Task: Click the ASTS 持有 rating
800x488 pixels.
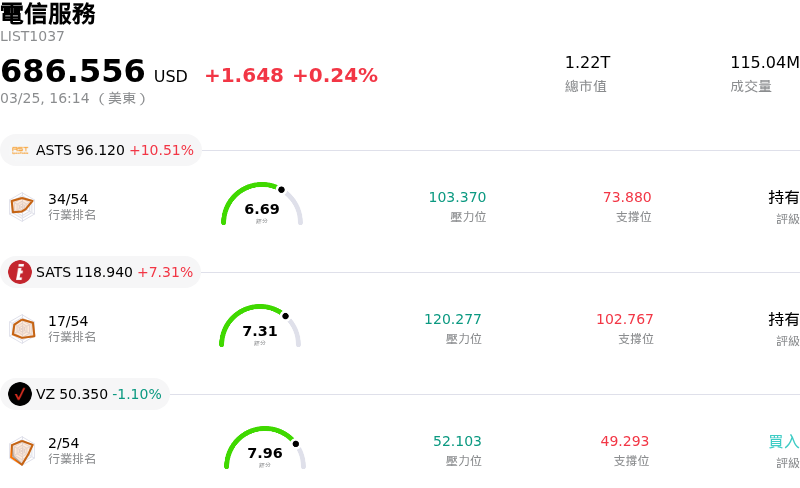Action: pos(783,197)
